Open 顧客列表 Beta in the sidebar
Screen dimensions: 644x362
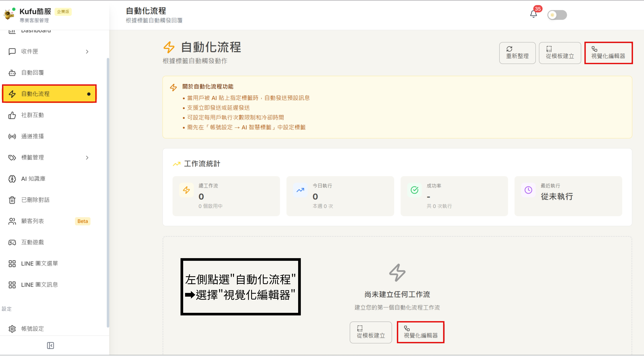coord(33,221)
